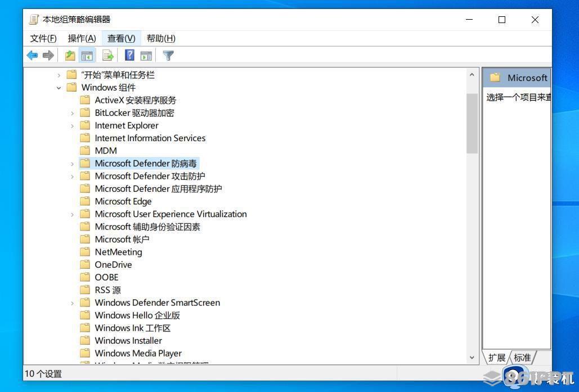Click folder icon beside RSS 源
This screenshot has height=392, width=579.
click(x=86, y=290)
